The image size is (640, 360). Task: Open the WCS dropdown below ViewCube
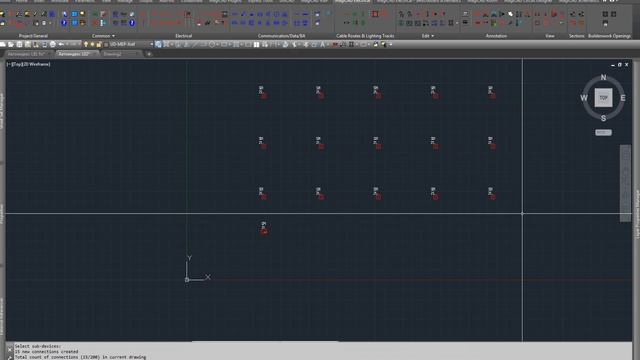[603, 133]
